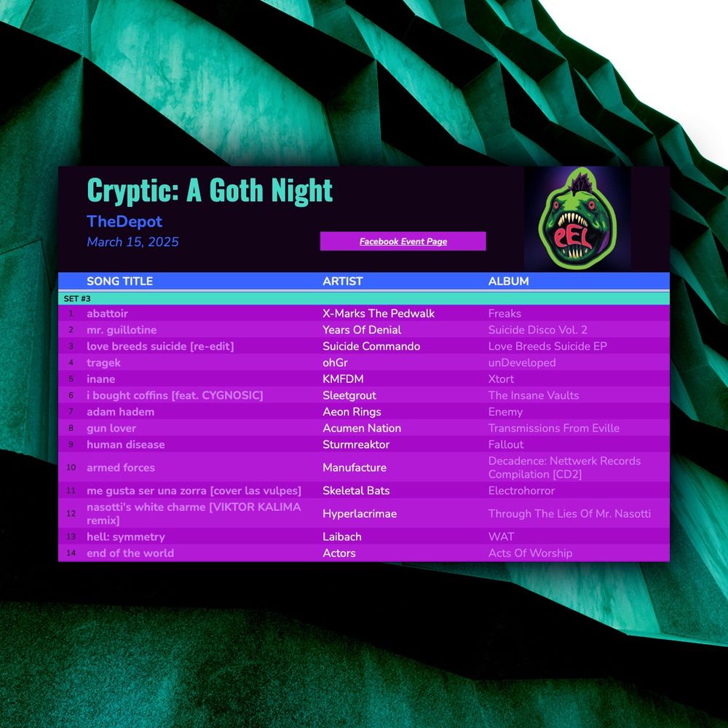Select song 'me gusta ser una zorra'
The height and width of the screenshot is (728, 728).
coord(194,491)
